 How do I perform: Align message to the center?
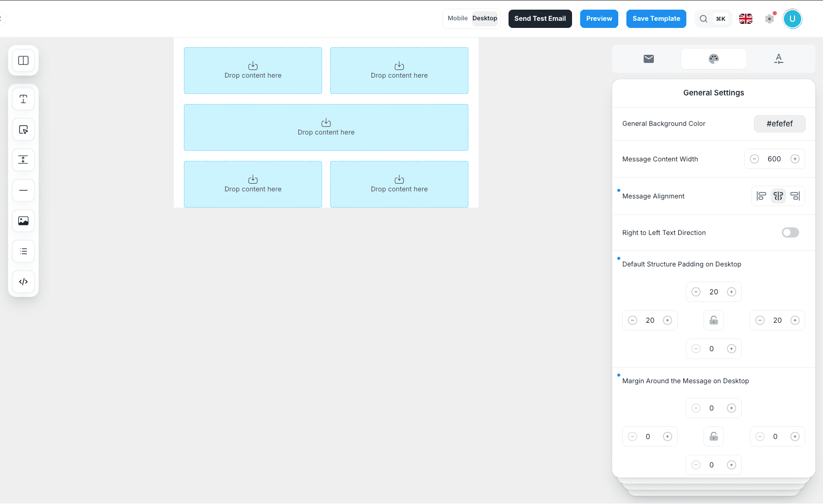[778, 196]
